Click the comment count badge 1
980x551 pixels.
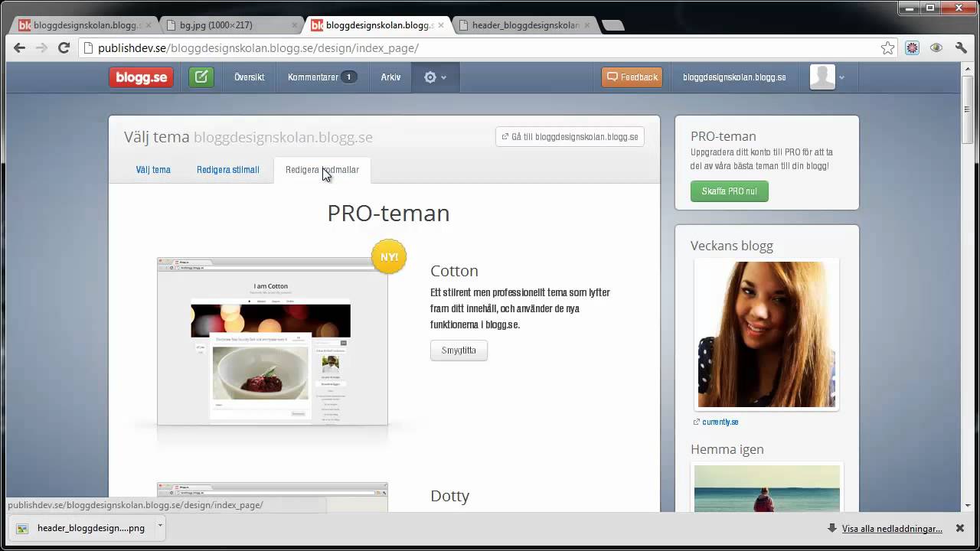click(x=348, y=77)
